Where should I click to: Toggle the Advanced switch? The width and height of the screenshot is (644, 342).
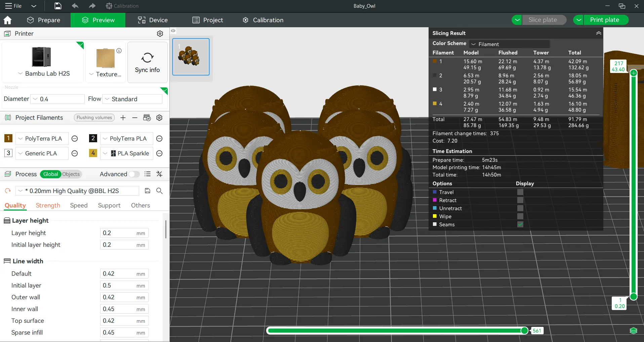(x=134, y=174)
